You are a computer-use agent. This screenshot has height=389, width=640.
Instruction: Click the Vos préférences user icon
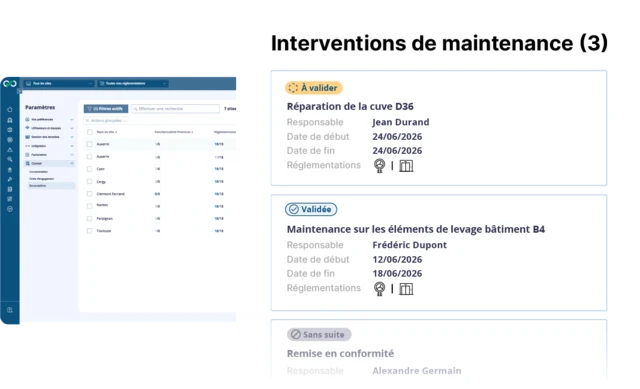(27, 119)
